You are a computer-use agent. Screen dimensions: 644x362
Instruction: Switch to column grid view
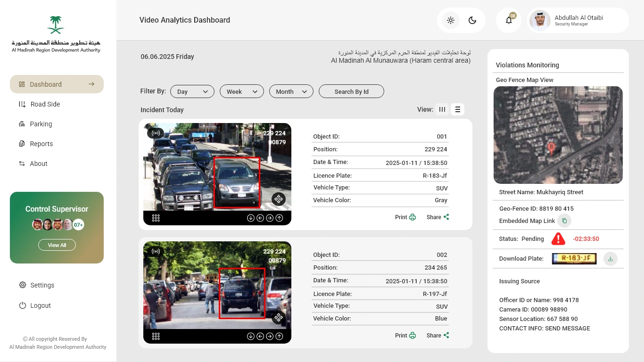click(x=442, y=109)
